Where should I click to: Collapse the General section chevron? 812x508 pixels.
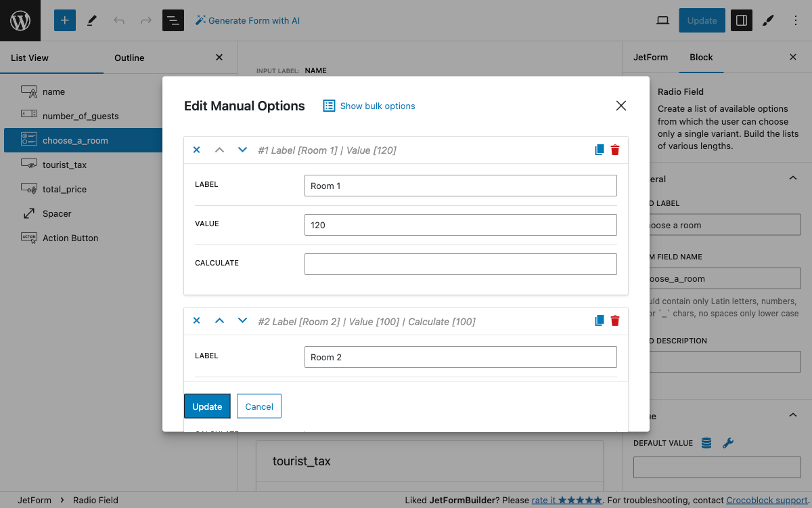pos(792,179)
